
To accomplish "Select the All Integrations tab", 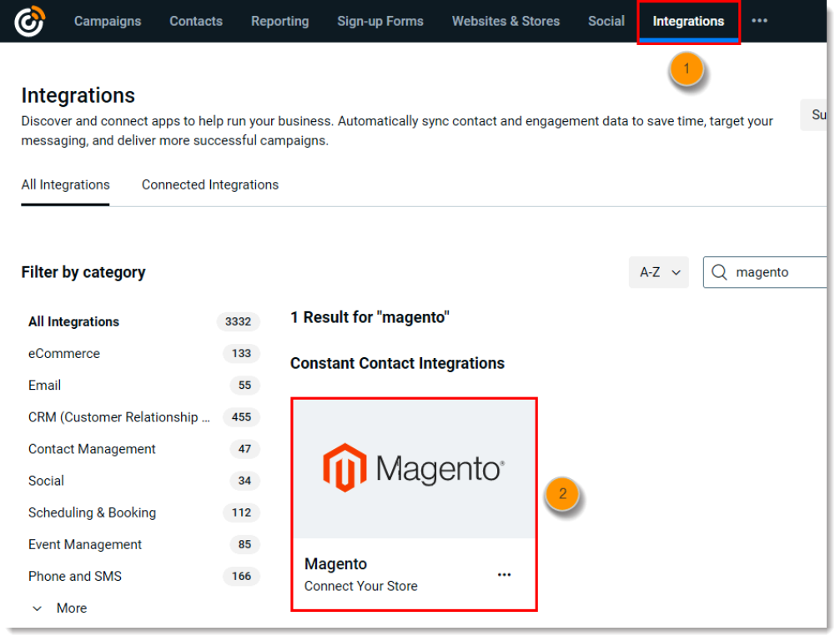I will tap(65, 184).
